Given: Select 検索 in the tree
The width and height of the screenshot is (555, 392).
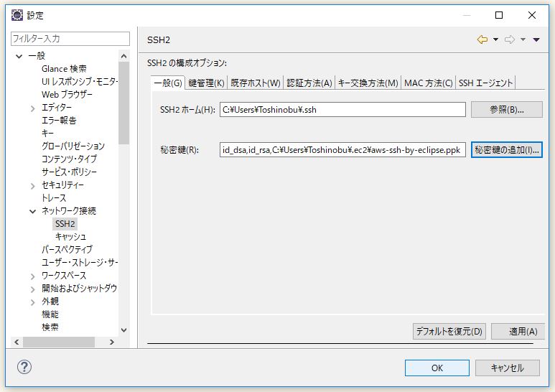Looking at the screenshot, I should [50, 327].
